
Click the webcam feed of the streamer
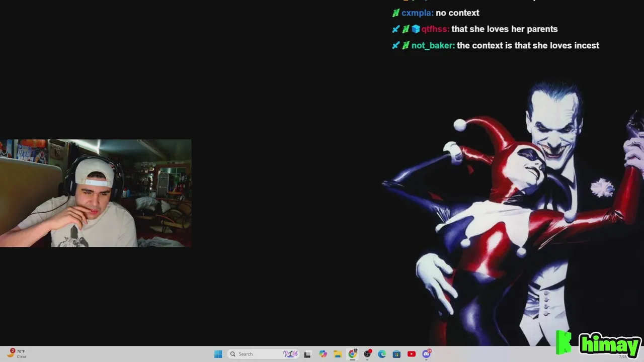[96, 193]
